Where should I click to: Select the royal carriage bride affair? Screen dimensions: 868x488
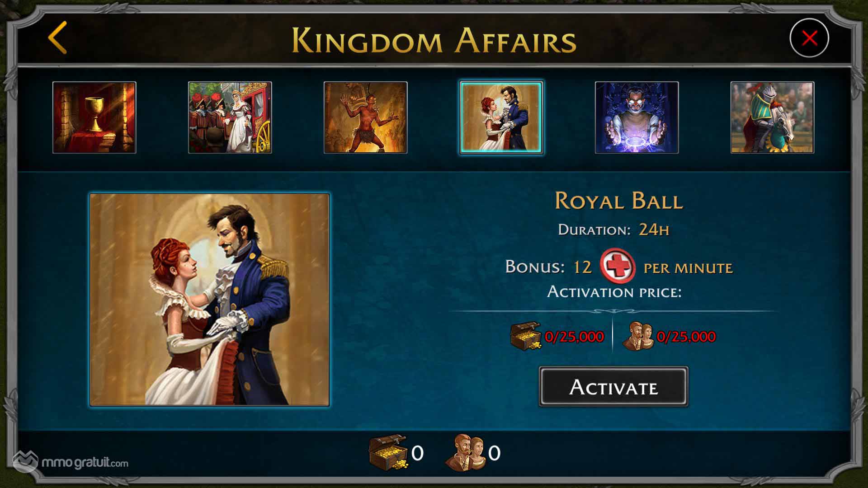tap(230, 117)
